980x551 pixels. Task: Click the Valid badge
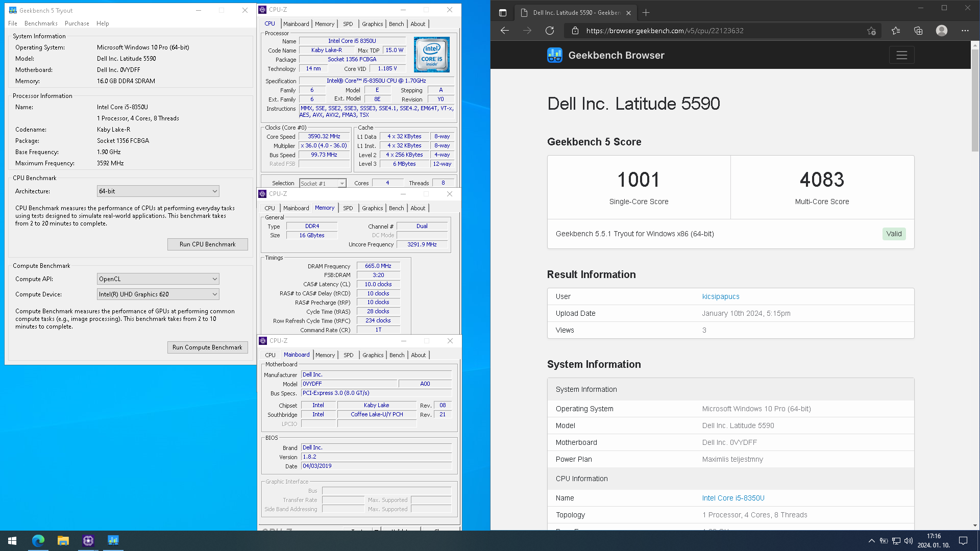894,234
